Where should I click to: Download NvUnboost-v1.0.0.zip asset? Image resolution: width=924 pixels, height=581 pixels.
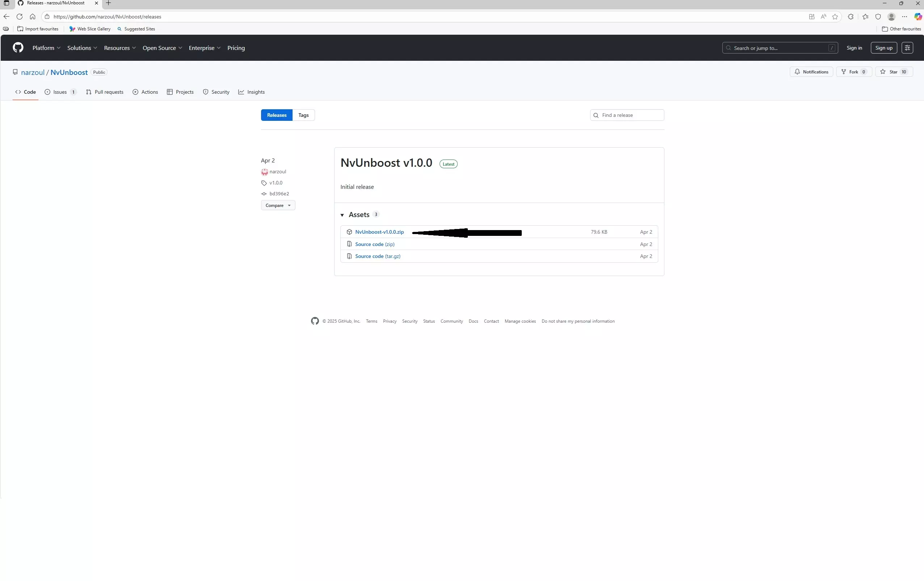(379, 232)
